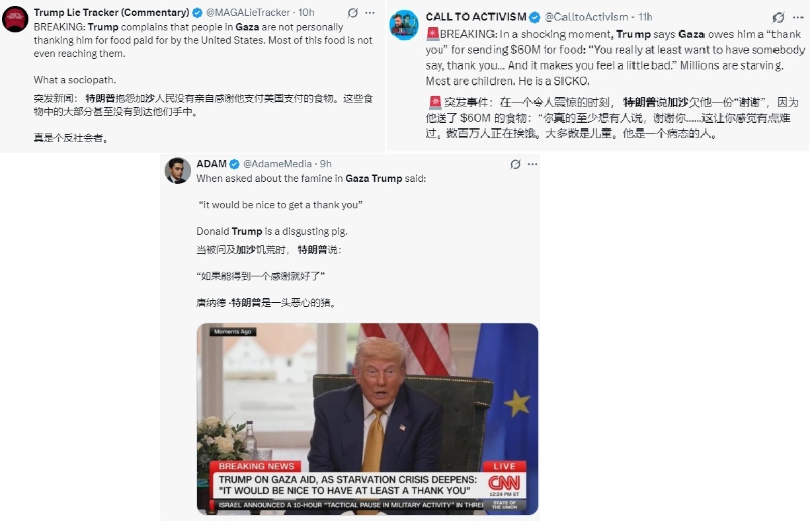Open three-dot menu on ADAM post
Viewport: 812px width, 525px height.
pos(532,164)
